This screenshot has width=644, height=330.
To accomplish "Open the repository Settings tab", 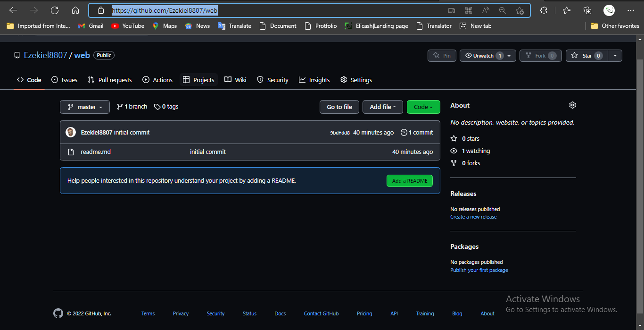I will 356,80.
